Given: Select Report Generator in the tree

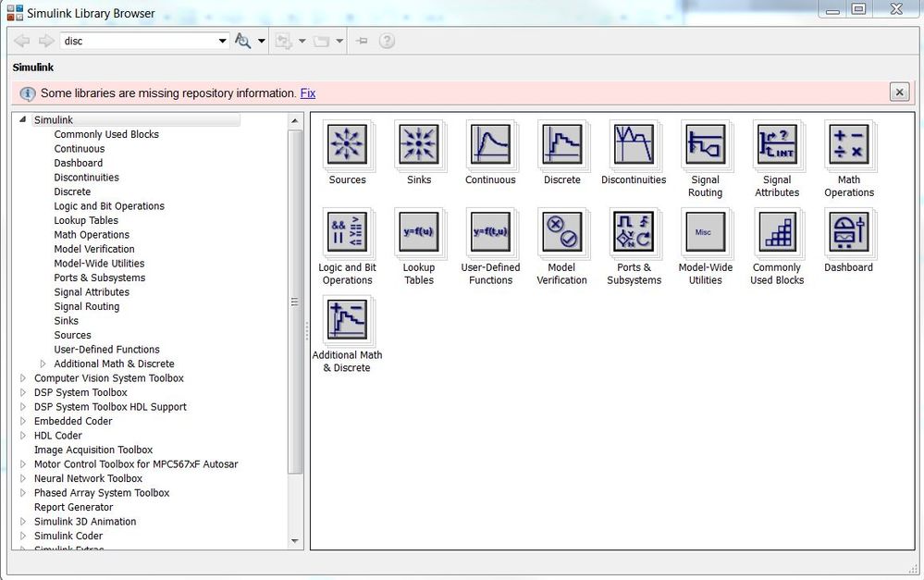Looking at the screenshot, I should [x=73, y=507].
